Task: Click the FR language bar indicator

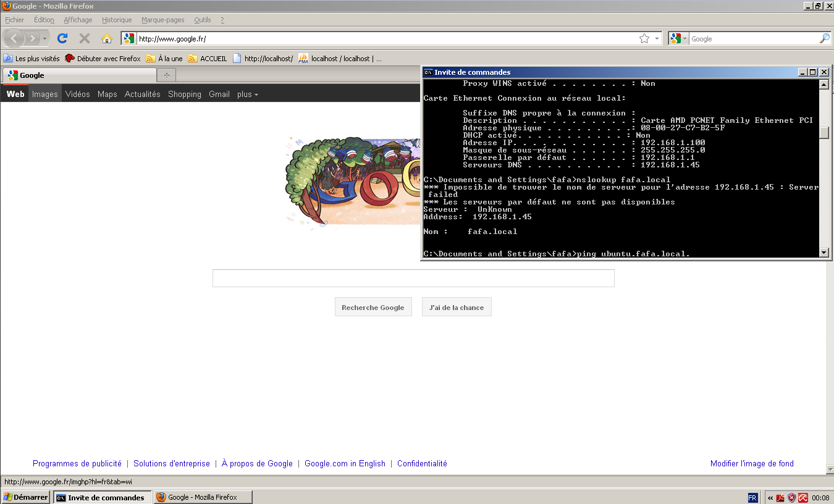Action: [x=752, y=497]
